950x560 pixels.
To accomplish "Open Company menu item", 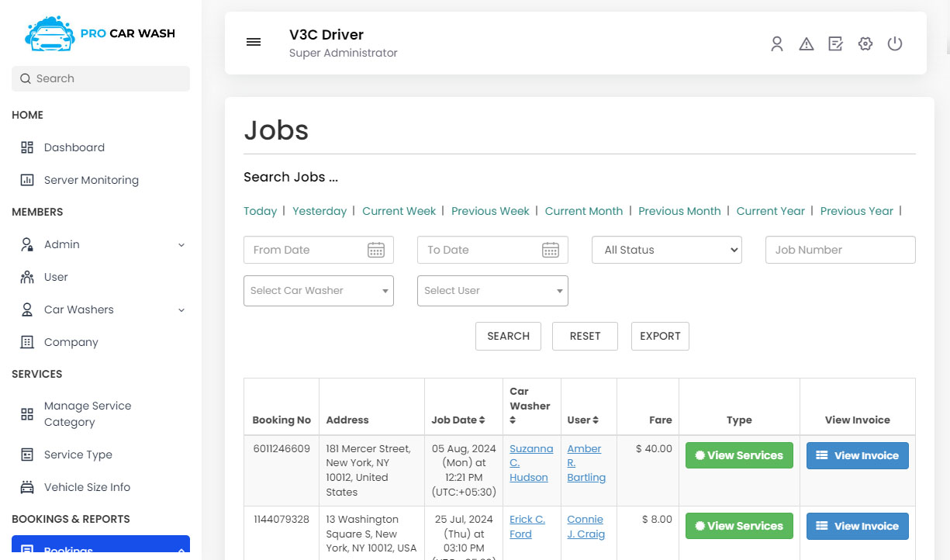I will tap(71, 342).
